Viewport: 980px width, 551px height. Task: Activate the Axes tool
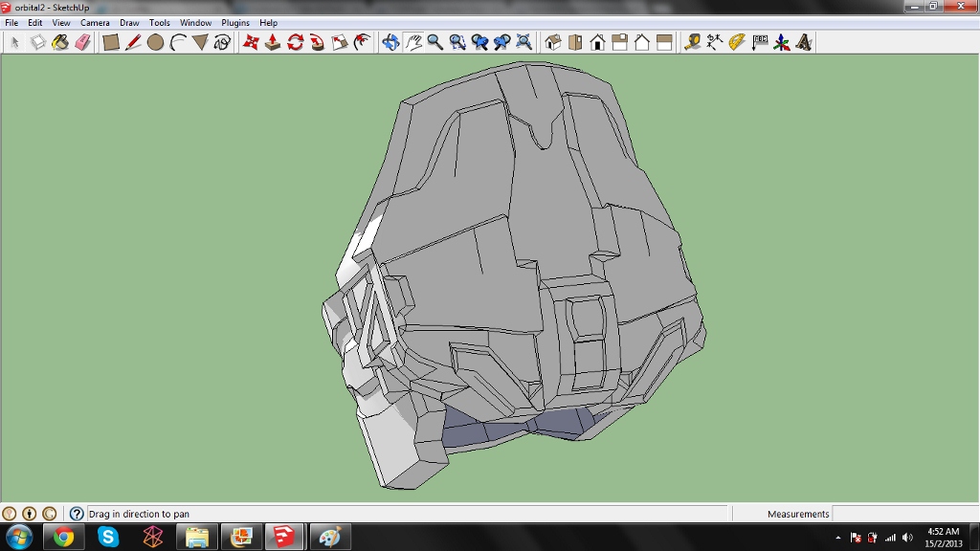(781, 42)
